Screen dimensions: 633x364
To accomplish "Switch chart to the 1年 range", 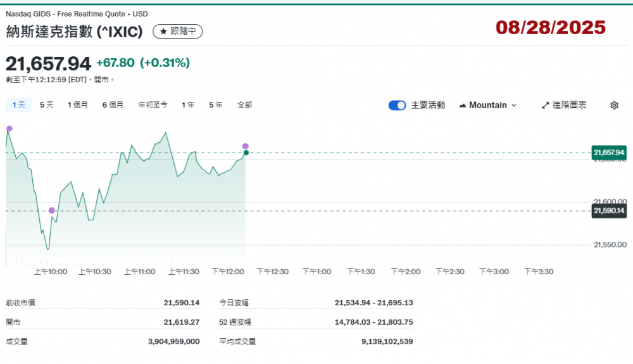I will (x=188, y=105).
